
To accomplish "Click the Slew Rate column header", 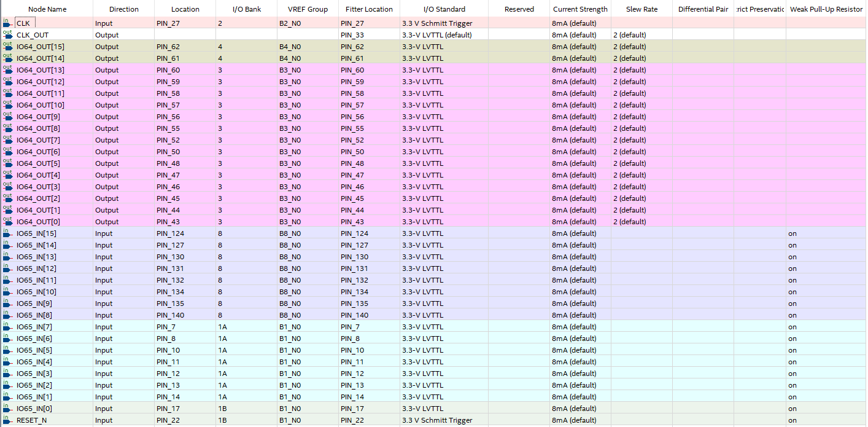I will [x=642, y=9].
